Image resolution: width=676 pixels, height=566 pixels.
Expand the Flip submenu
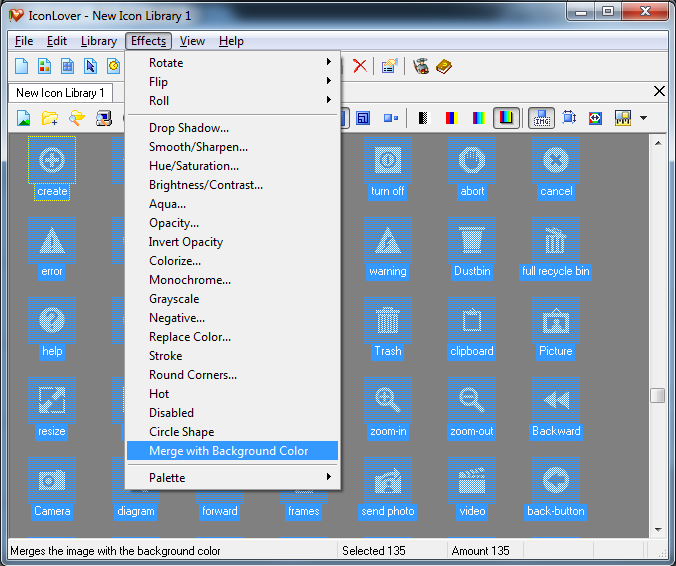(232, 81)
